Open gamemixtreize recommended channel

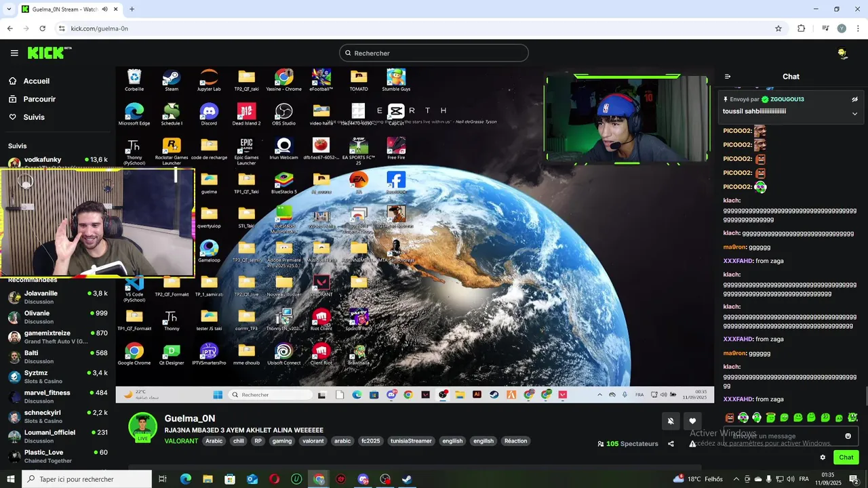point(58,337)
